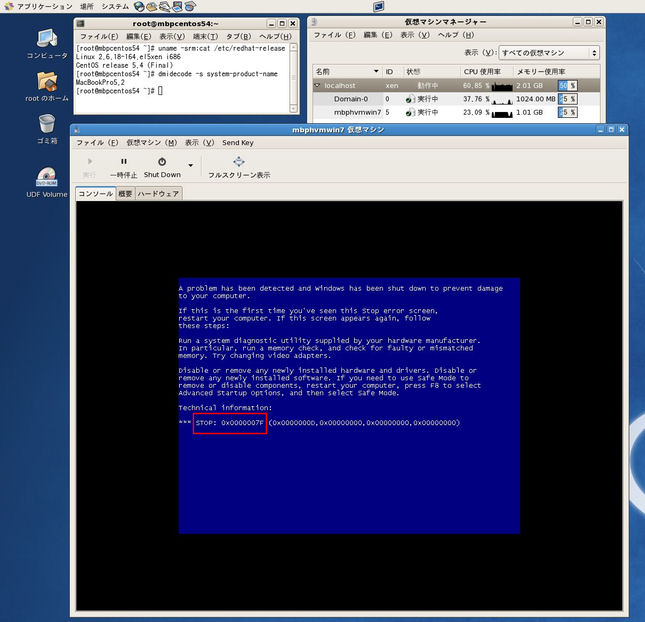Click the monitor icon in the top panel center

tap(378, 6)
